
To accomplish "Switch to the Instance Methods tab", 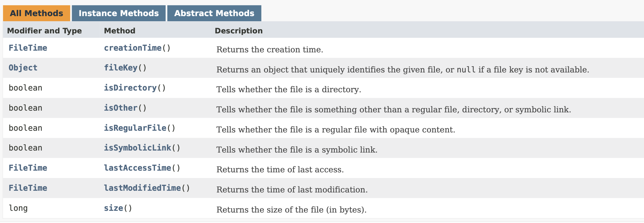I will tap(119, 13).
